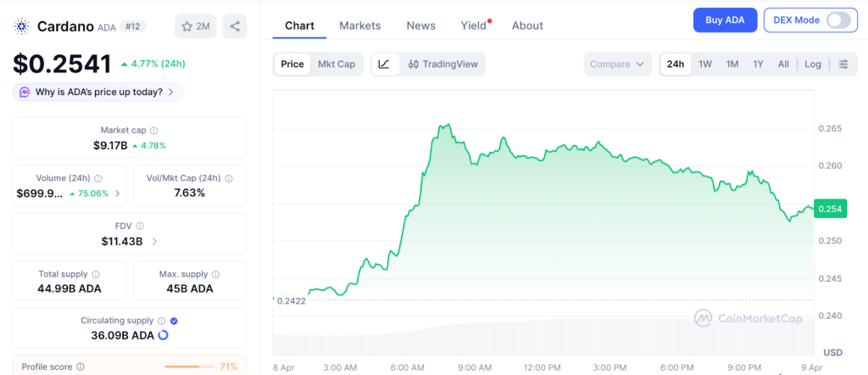
Task: Select the 1W time range
Action: click(704, 64)
